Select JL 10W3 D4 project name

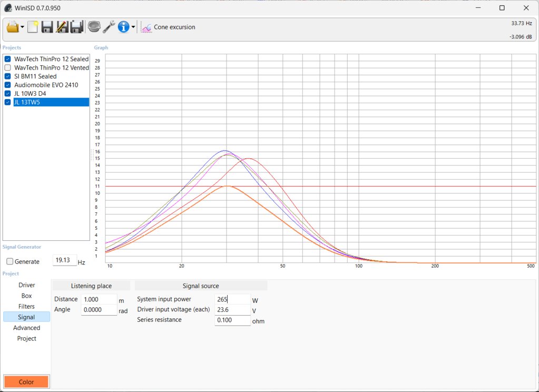click(30, 94)
